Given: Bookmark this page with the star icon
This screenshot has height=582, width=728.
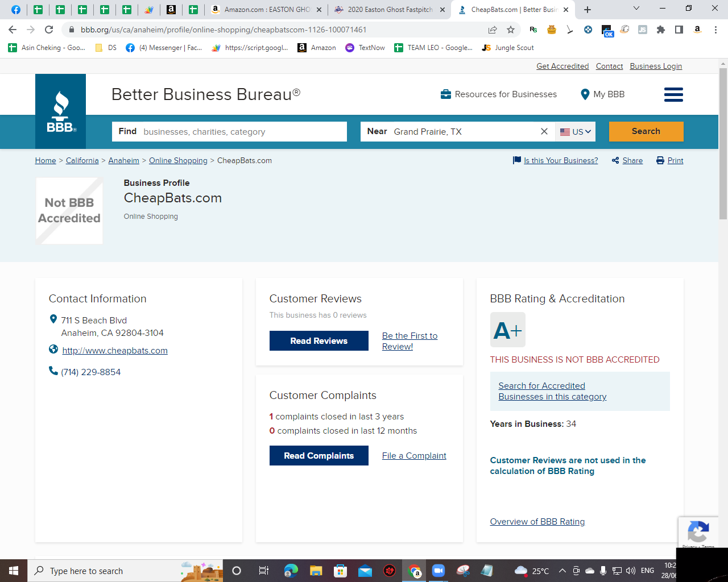Looking at the screenshot, I should tap(511, 30).
